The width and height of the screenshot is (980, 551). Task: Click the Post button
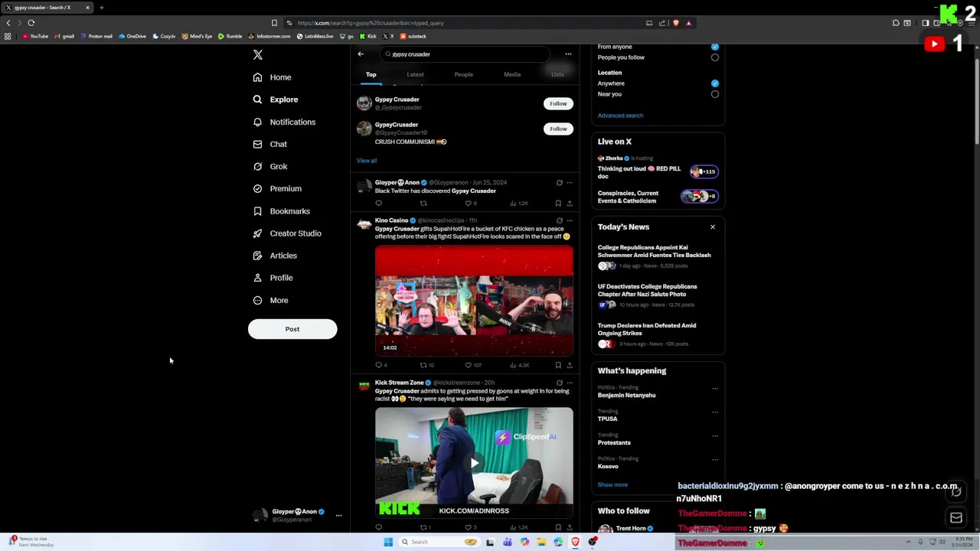point(292,329)
